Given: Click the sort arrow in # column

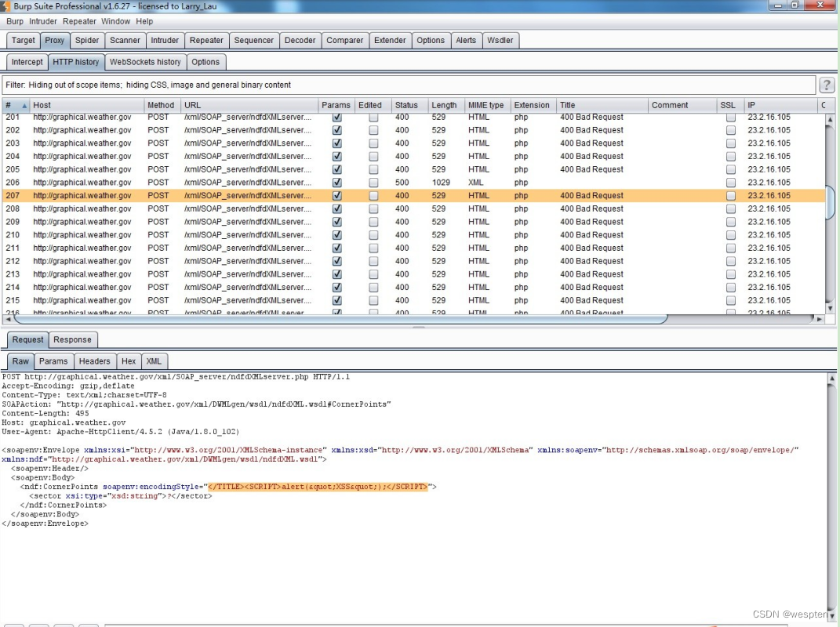Looking at the screenshot, I should click(x=24, y=106).
